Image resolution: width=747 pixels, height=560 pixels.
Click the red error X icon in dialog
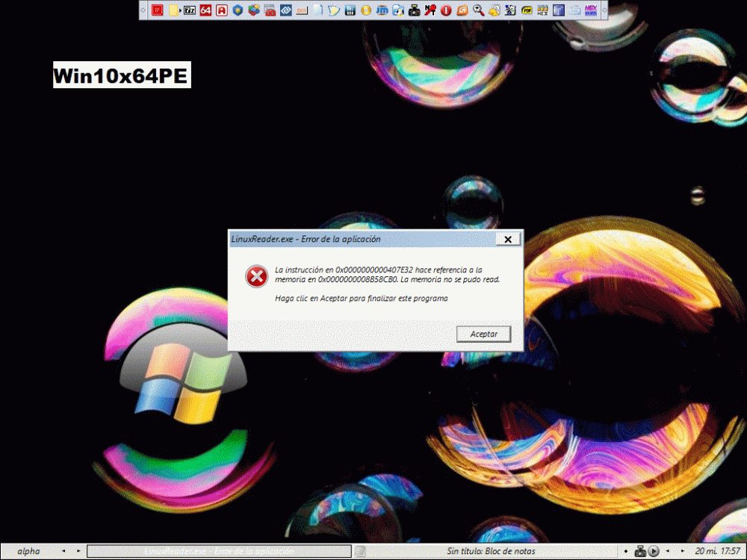point(256,276)
